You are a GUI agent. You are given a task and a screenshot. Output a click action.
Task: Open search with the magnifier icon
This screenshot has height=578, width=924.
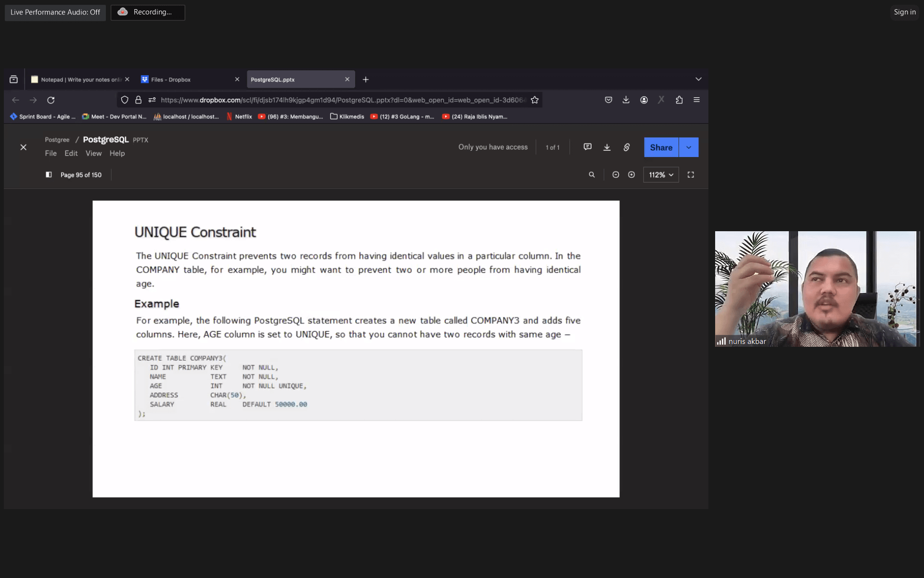click(x=591, y=175)
